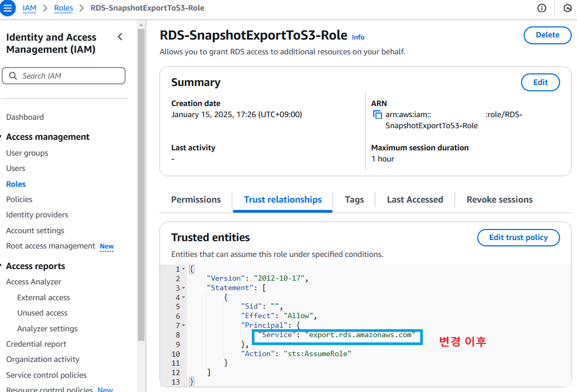Open the Revoke sessions tab
The width and height of the screenshot is (577, 392).
(499, 199)
